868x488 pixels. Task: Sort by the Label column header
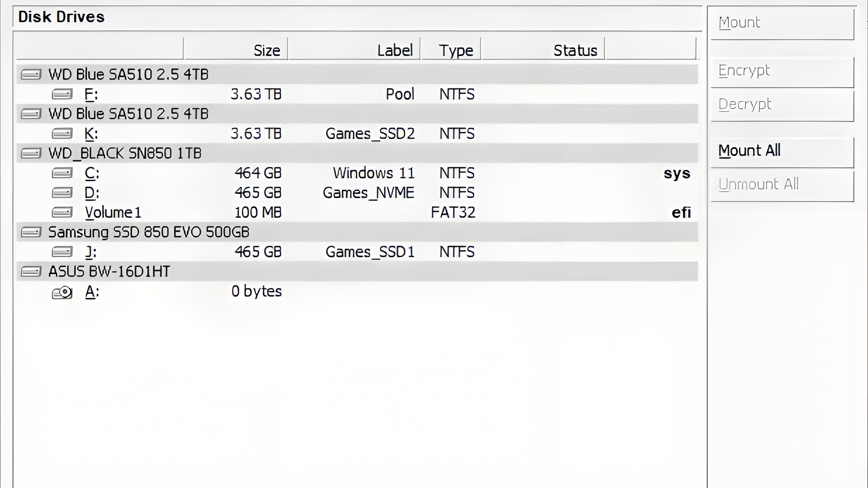click(354, 49)
